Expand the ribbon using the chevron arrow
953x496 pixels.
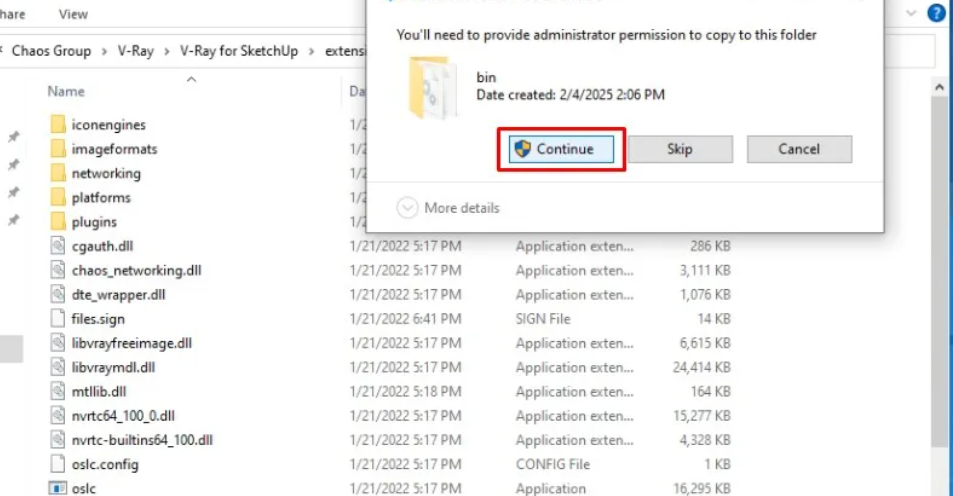[x=911, y=14]
